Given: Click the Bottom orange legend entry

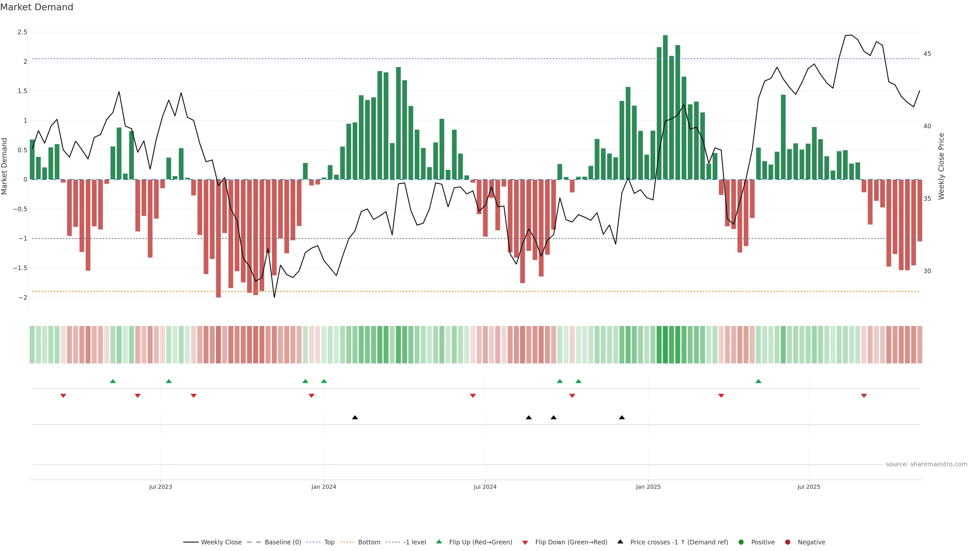Looking at the screenshot, I should [369, 542].
